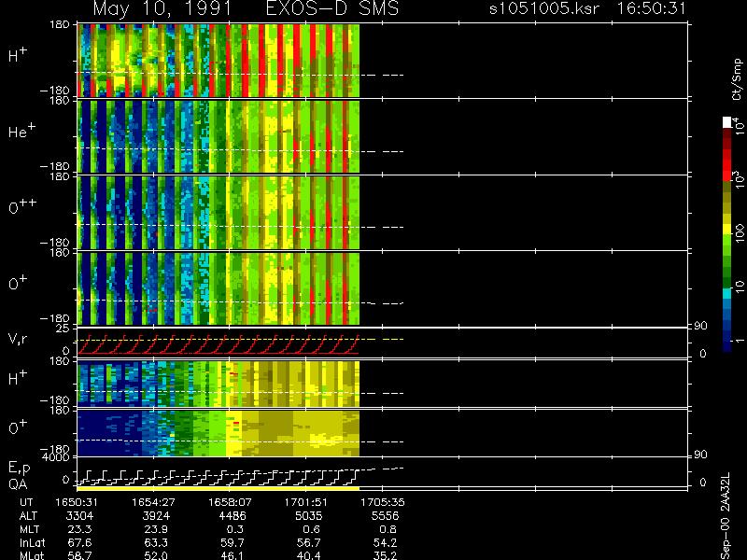Click the 'V,r' panel label
747x560 pixels.
click(x=18, y=340)
